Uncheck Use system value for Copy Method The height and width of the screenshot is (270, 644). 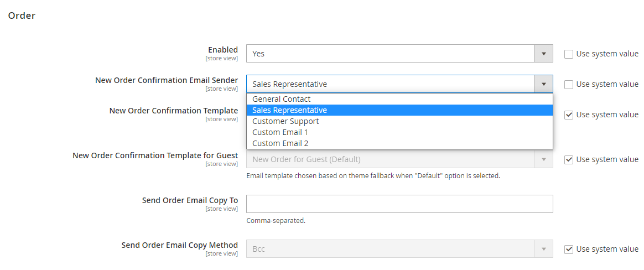569,250
